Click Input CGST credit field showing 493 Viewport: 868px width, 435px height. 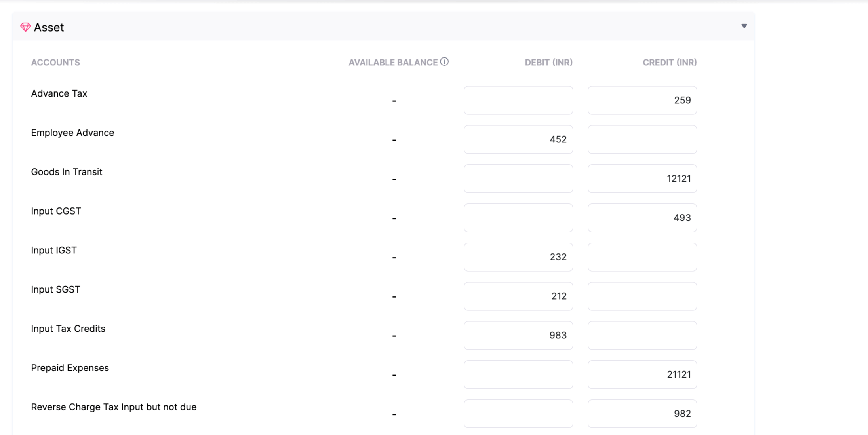click(x=642, y=218)
